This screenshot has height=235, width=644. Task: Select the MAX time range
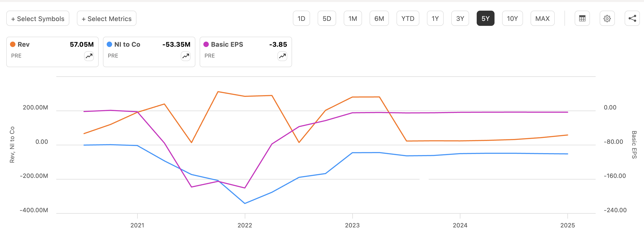[542, 18]
